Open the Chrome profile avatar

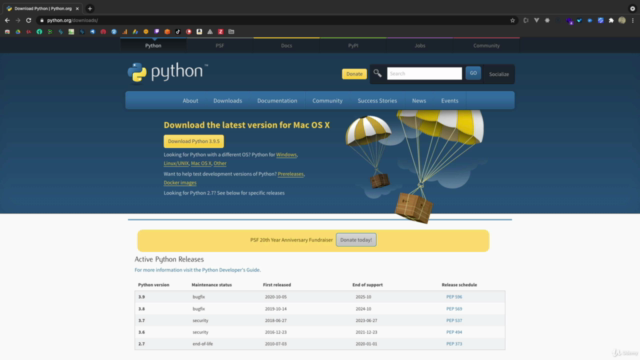(x=622, y=20)
